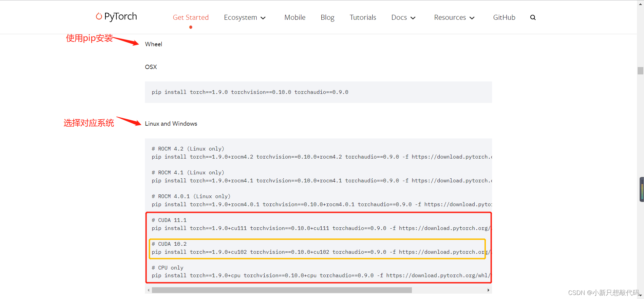Click the code block scroll-left arrow
Screen dimensions: 644x299
click(x=148, y=290)
